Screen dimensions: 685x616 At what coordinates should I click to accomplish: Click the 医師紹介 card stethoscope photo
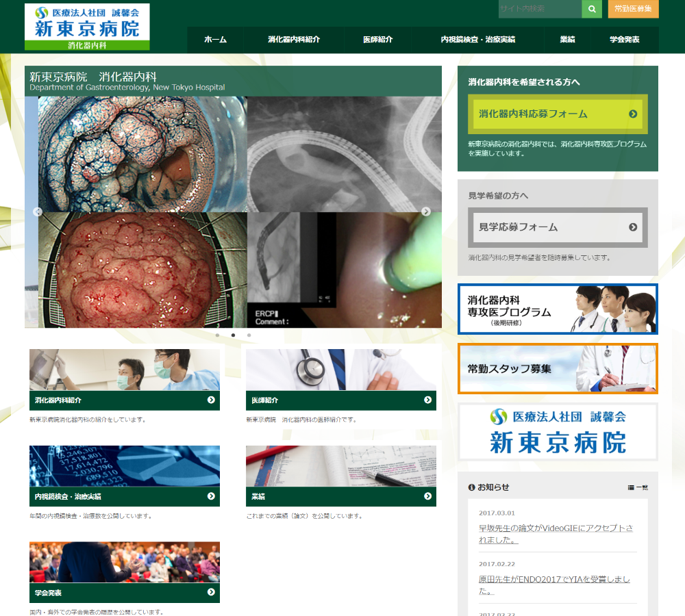(341, 370)
